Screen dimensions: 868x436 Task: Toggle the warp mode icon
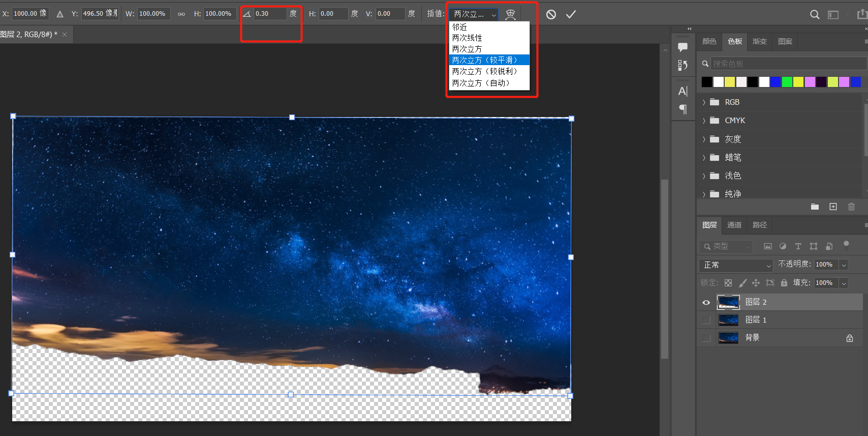(510, 14)
